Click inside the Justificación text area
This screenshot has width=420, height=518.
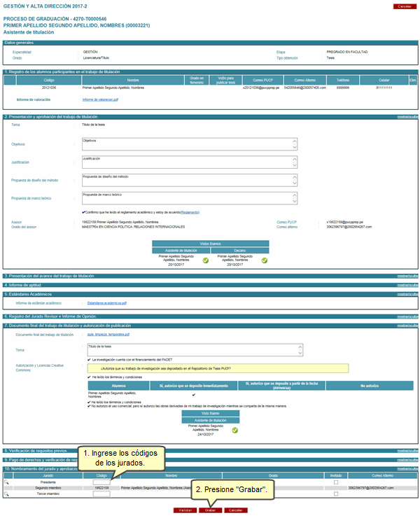[x=190, y=162]
